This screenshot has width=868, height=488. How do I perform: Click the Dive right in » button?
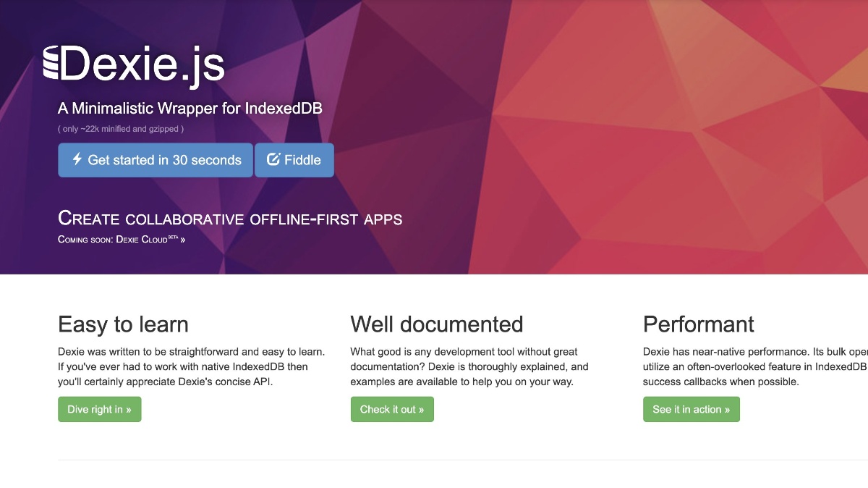coord(100,409)
